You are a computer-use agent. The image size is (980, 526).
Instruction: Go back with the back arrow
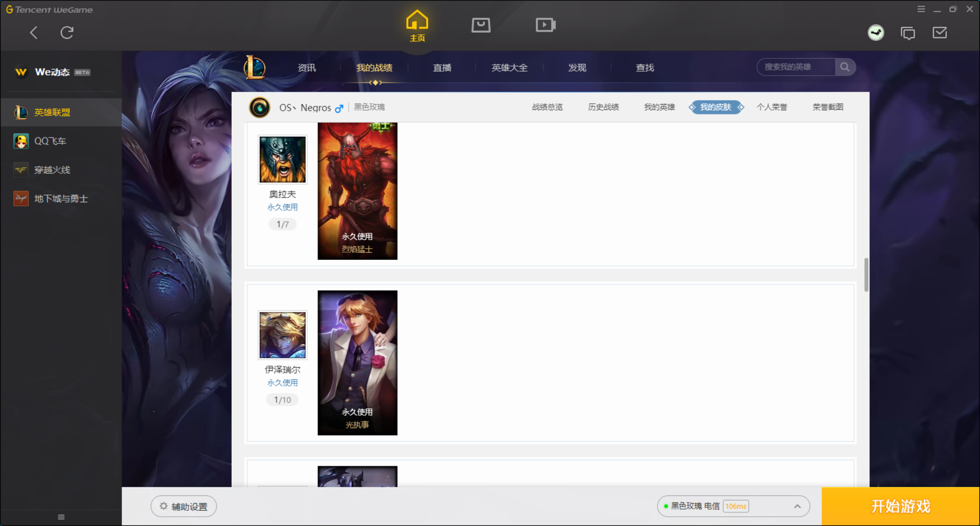(34, 33)
